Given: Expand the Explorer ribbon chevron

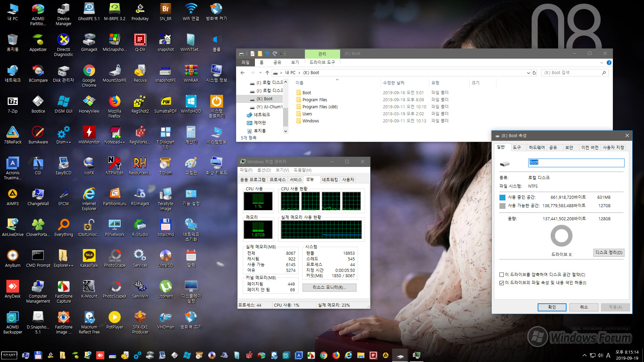Looking at the screenshot, I should pyautogui.click(x=601, y=63).
